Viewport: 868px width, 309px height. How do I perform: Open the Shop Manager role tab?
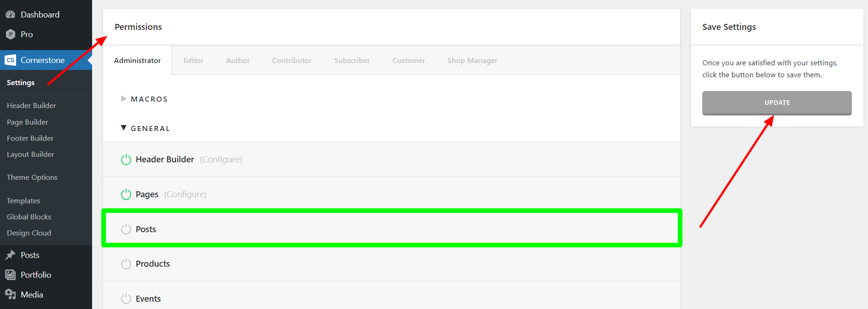click(472, 60)
